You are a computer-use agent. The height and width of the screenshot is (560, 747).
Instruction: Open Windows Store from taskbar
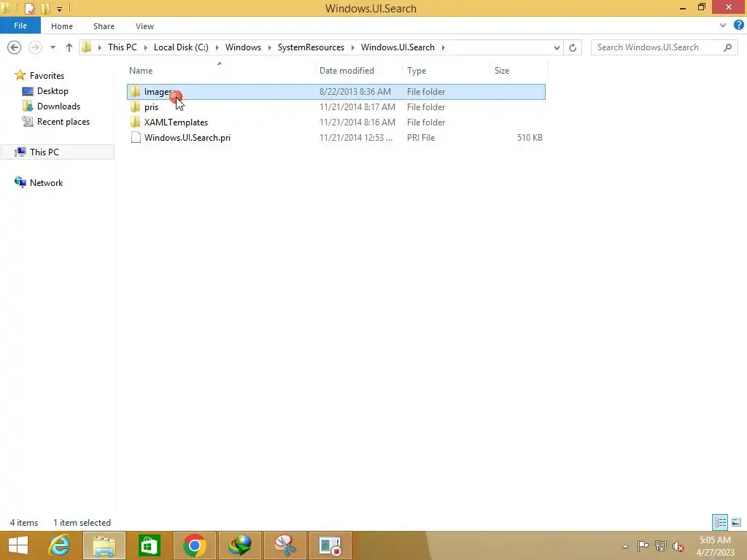[x=150, y=545]
